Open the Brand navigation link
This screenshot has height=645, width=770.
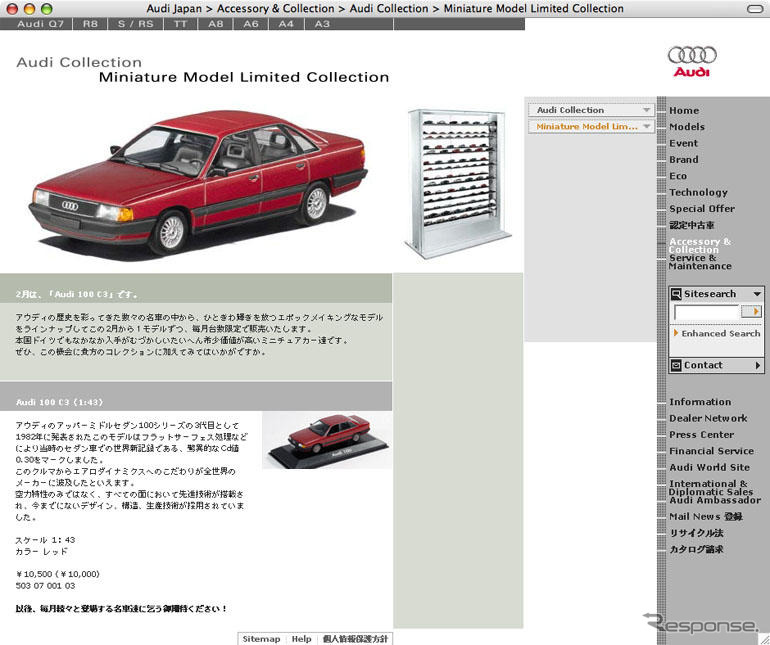tap(684, 160)
